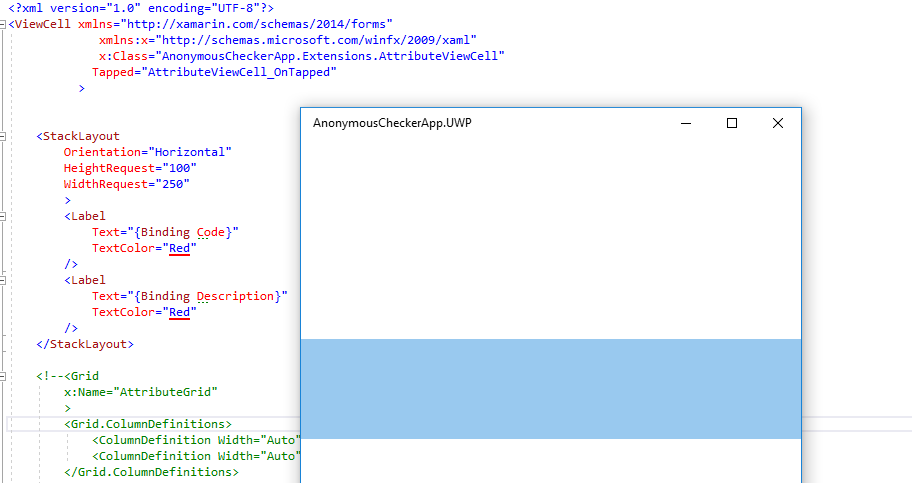Click the <Grid.ColumnDefinitions> opening tag
Image resolution: width=912 pixels, height=483 pixels.
148,424
